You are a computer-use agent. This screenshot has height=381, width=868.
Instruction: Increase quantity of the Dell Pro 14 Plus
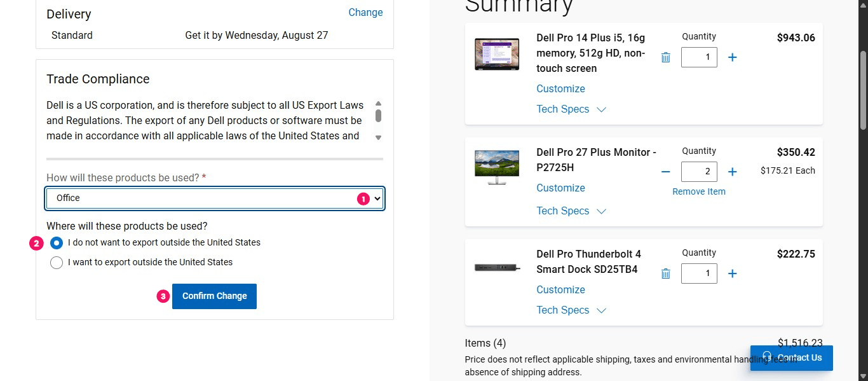coord(732,57)
